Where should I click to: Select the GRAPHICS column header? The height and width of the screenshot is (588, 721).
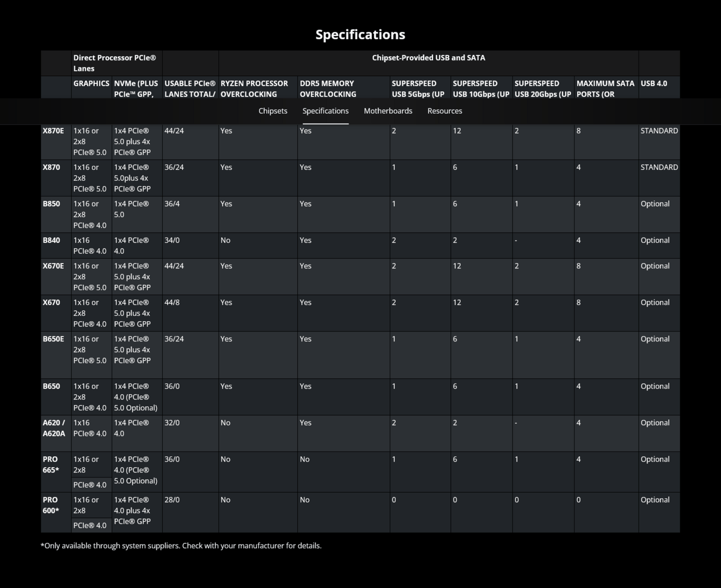pyautogui.click(x=91, y=83)
